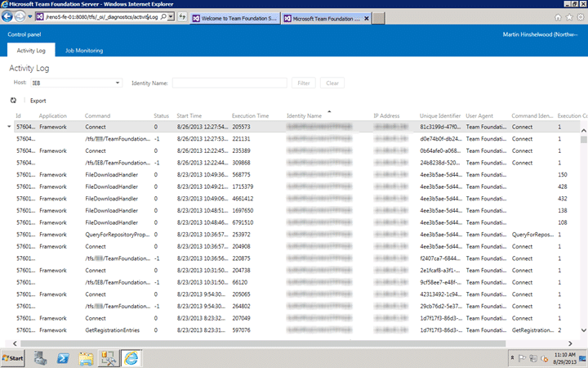Click the Command Iden... column header
This screenshot has height=368, width=588.
point(532,115)
